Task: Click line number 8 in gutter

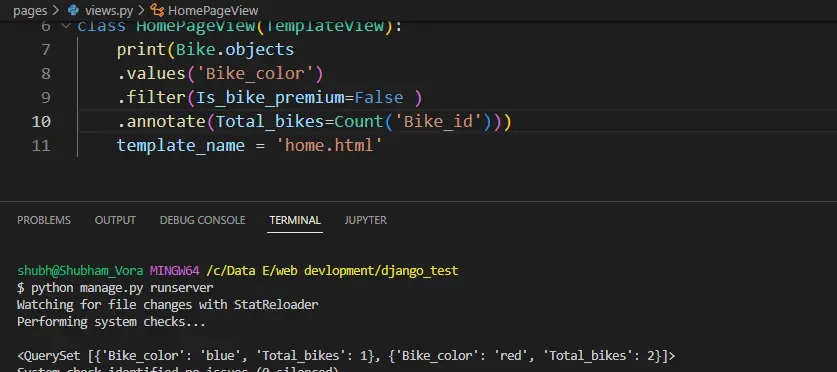Action: (45, 74)
